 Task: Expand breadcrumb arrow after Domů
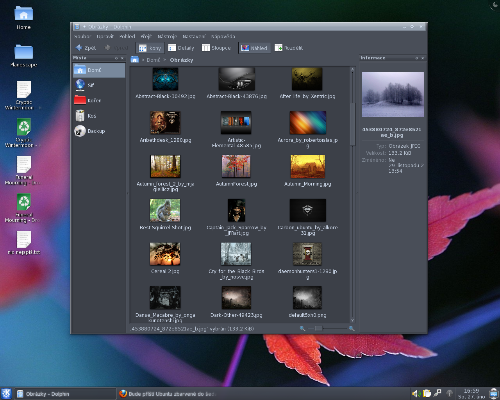coord(165,60)
